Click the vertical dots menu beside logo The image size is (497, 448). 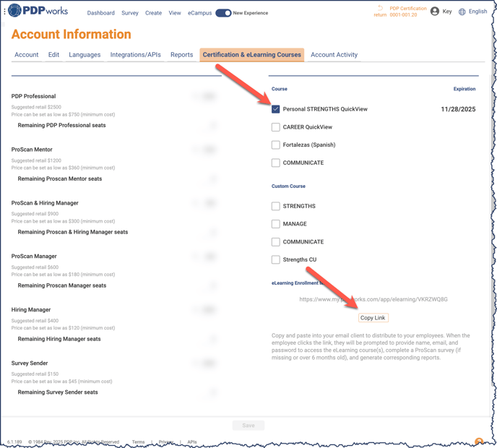[4, 12]
